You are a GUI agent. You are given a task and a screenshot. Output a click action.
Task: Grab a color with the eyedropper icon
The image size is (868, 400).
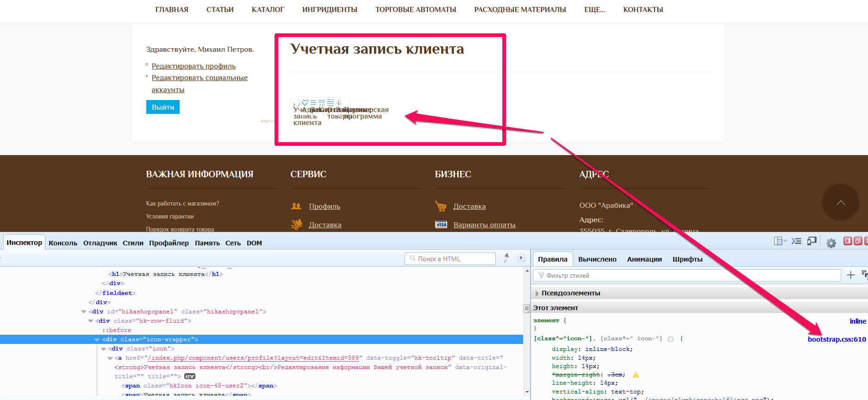506,258
